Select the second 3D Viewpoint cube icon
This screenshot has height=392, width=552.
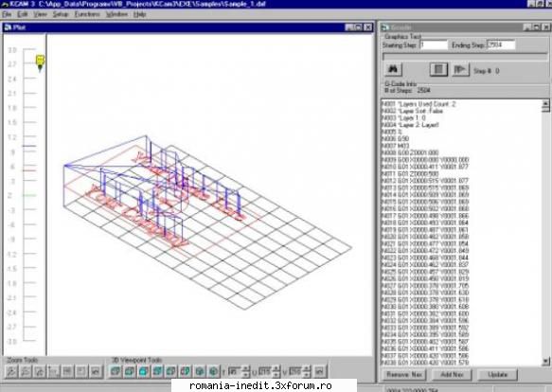(x=130, y=371)
